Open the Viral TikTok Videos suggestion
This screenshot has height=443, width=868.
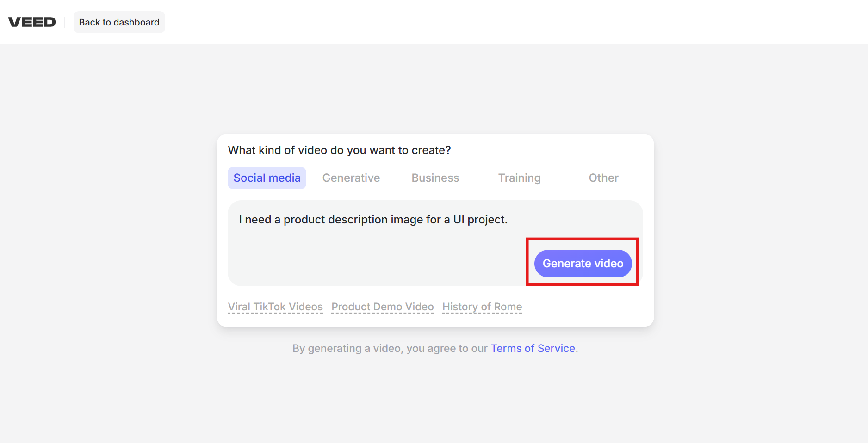[275, 307]
